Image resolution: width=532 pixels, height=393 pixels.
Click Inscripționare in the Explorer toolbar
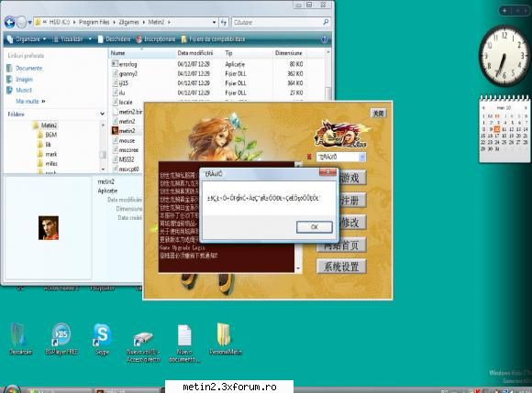[x=156, y=39]
